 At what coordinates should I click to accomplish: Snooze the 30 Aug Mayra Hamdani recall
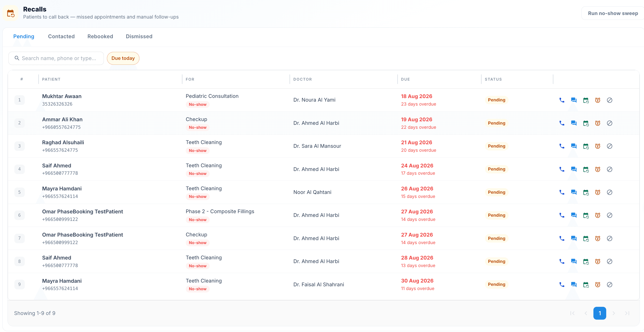pos(598,285)
